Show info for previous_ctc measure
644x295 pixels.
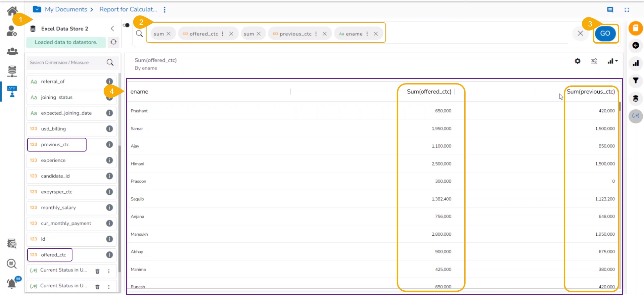109,144
